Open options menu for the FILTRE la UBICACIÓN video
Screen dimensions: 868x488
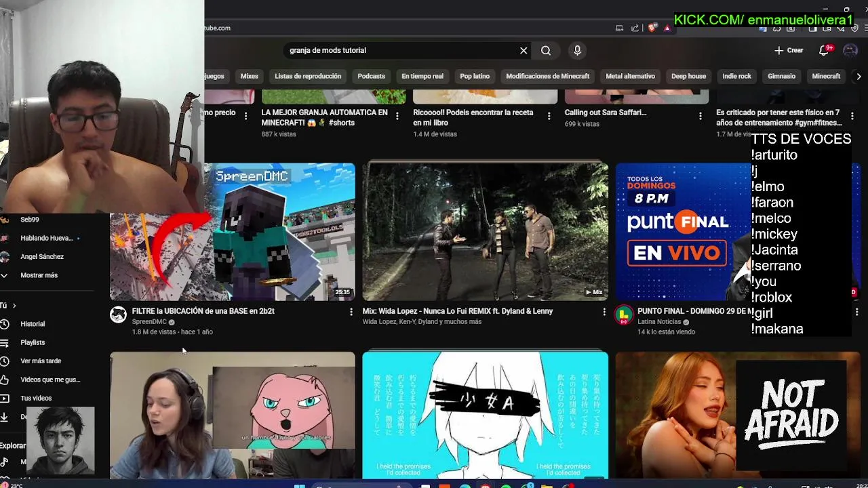coord(351,312)
